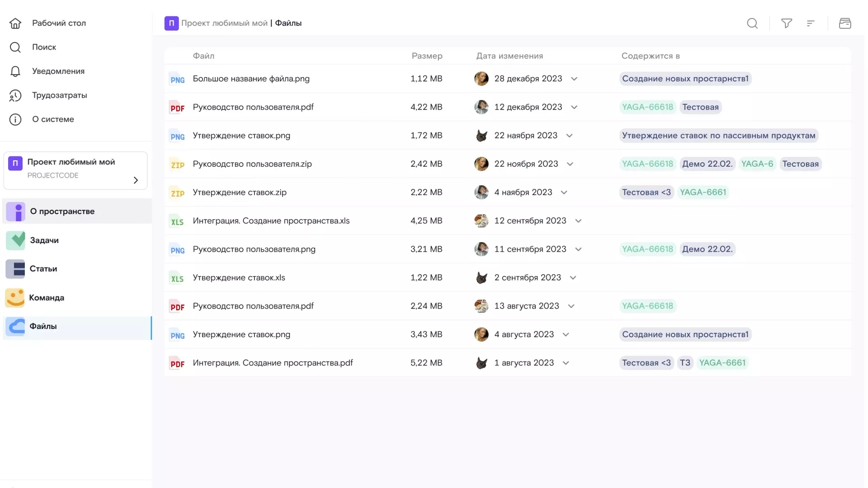Click the search magnifier icon in top toolbar
The image size is (868, 488).
pos(752,23)
